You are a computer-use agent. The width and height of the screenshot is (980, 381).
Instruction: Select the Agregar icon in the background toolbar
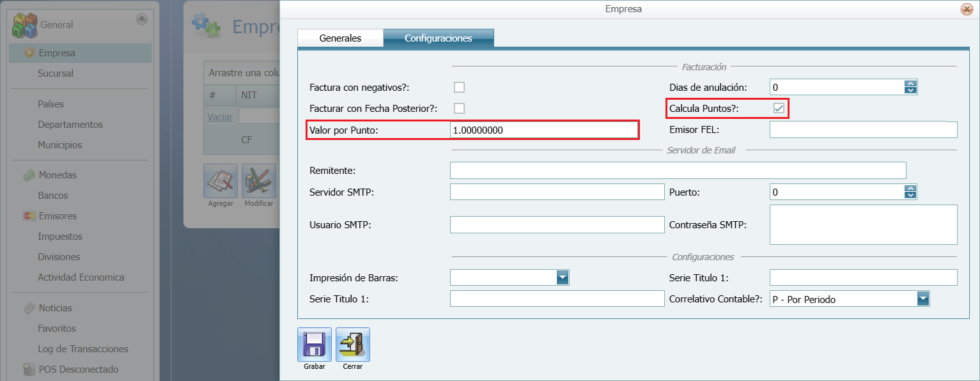(220, 180)
